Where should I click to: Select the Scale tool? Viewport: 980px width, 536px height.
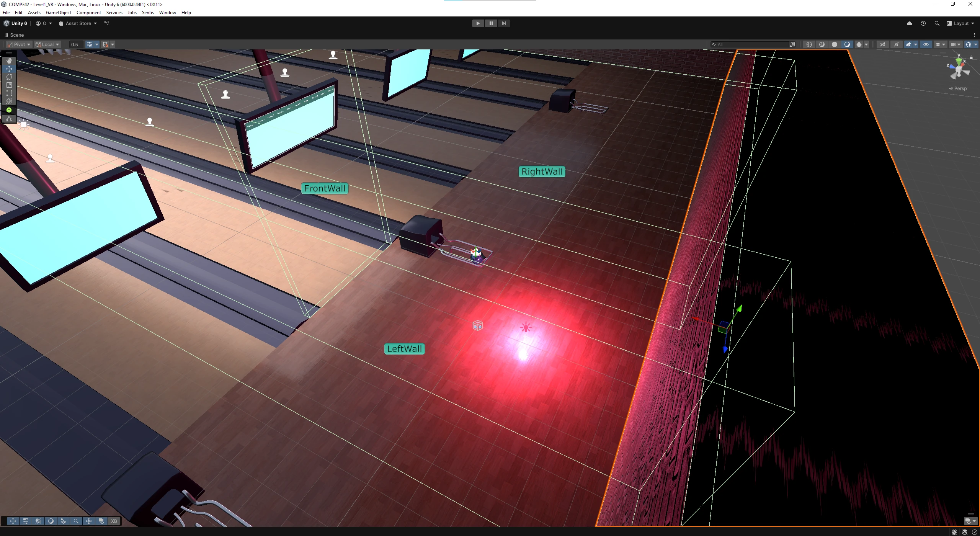pyautogui.click(x=9, y=85)
